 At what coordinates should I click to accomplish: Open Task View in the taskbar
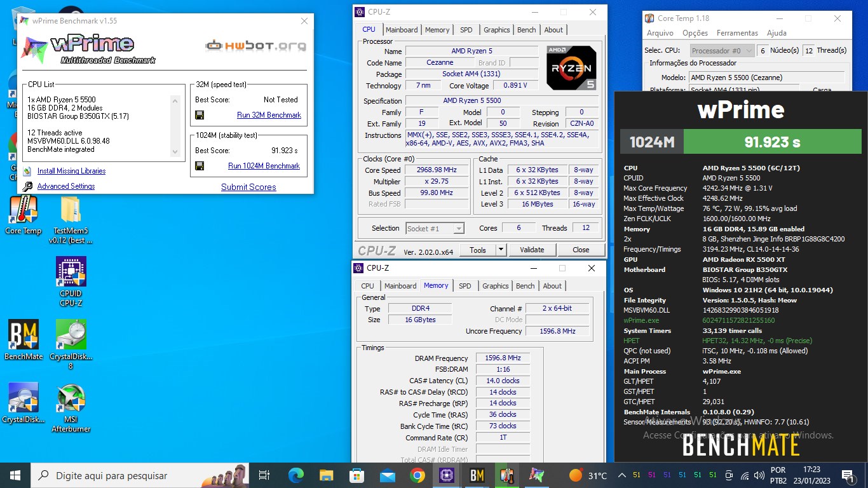[x=264, y=475]
